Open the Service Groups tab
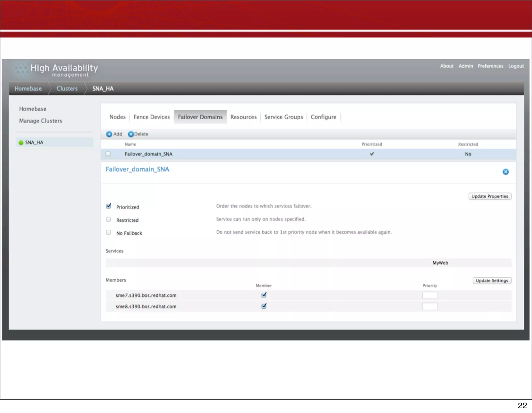The height and width of the screenshot is (413, 532). (x=284, y=117)
